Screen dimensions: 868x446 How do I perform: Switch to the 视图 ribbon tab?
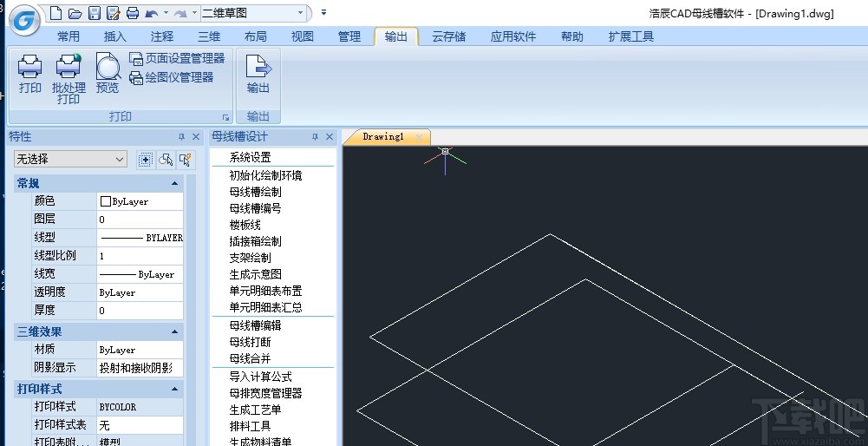point(303,36)
